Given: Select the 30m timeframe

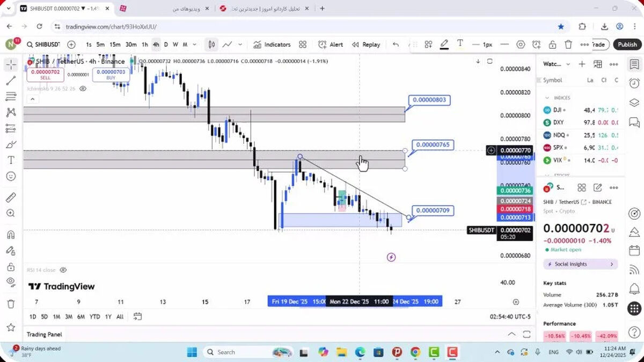Looking at the screenshot, I should (x=131, y=45).
